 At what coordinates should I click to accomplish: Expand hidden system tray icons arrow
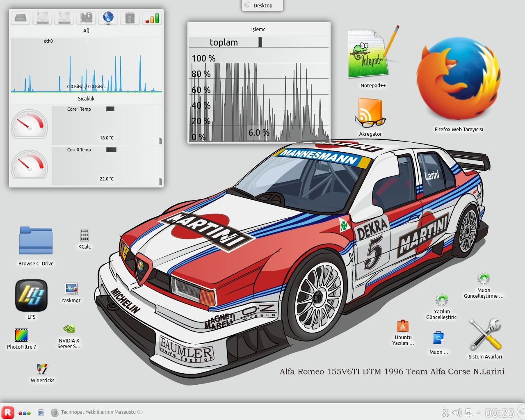point(478,413)
